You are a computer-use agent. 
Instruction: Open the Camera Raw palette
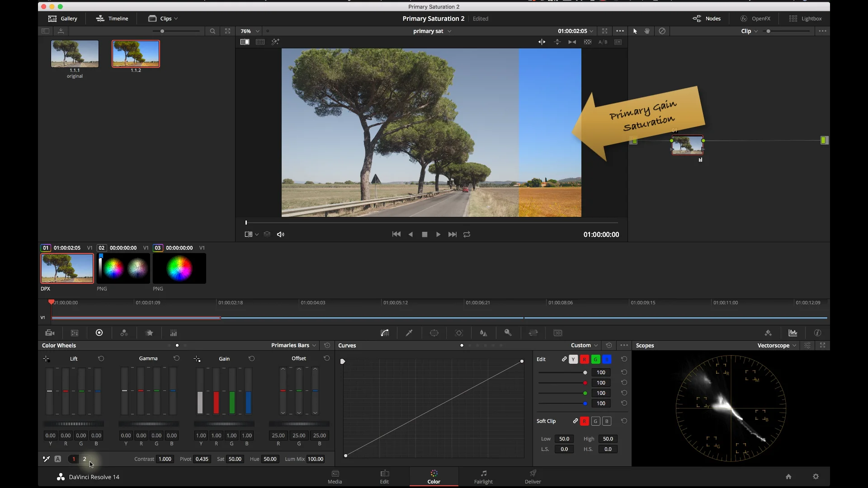pyautogui.click(x=50, y=333)
